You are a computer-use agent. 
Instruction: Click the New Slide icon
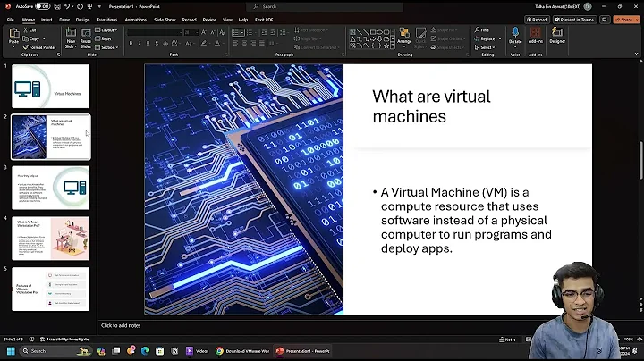point(71,33)
